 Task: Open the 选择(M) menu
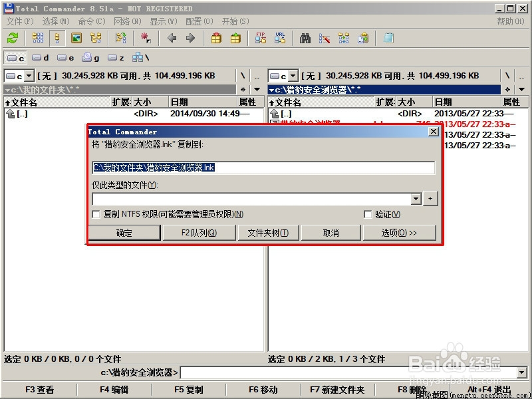pos(56,21)
